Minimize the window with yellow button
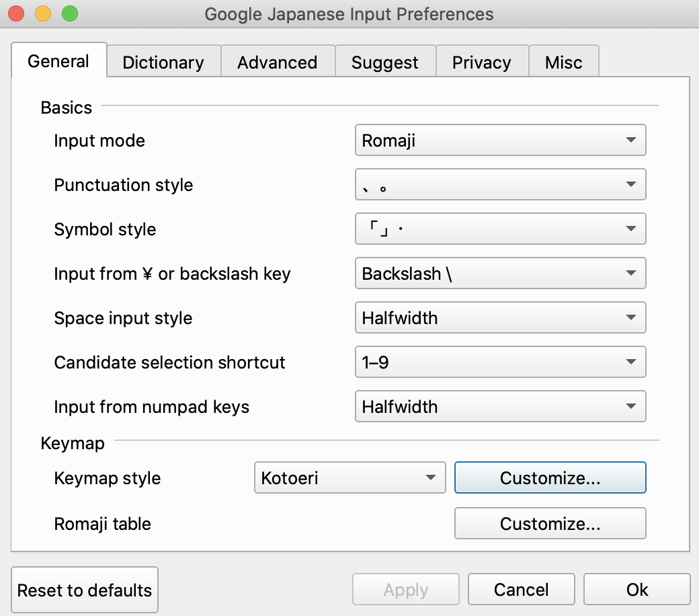This screenshot has width=699, height=616. click(x=43, y=13)
